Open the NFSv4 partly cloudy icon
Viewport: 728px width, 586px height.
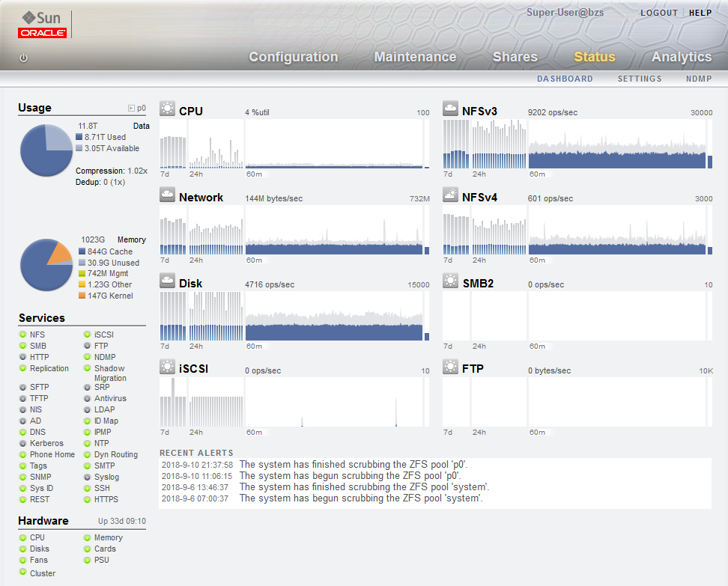(x=450, y=195)
